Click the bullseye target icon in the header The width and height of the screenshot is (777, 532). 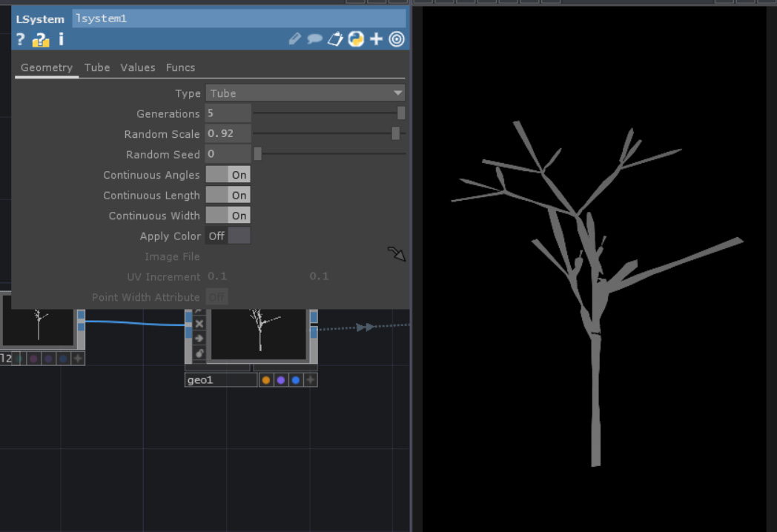click(397, 39)
